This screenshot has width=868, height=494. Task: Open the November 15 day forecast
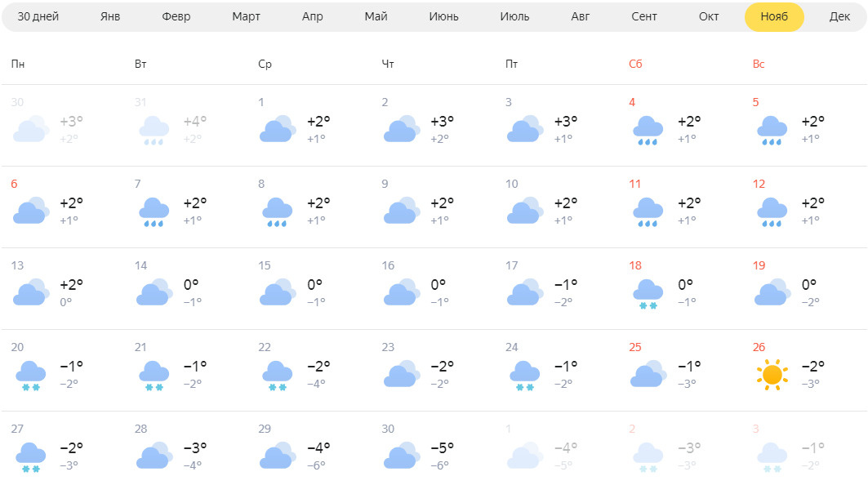pyautogui.click(x=310, y=288)
